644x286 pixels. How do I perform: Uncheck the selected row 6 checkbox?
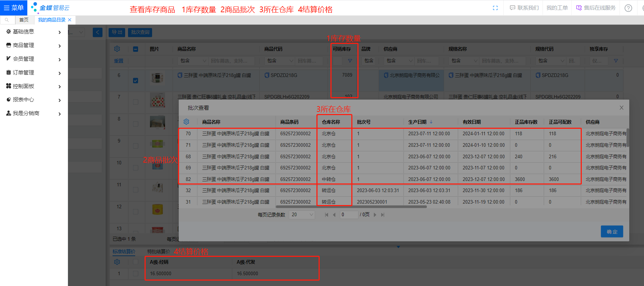[x=136, y=81]
